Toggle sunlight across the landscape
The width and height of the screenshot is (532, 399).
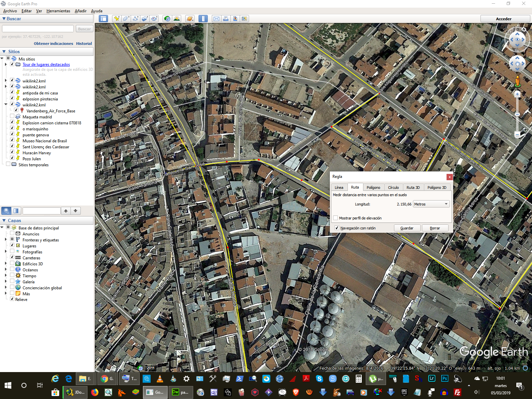(177, 19)
